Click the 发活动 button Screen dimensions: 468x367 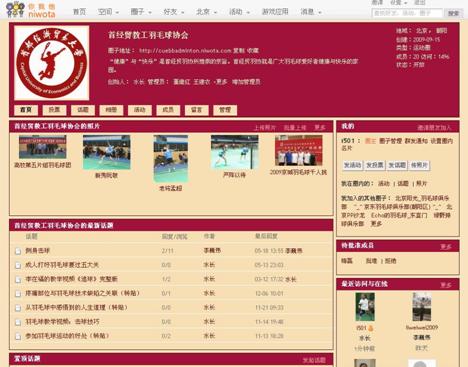pos(353,165)
